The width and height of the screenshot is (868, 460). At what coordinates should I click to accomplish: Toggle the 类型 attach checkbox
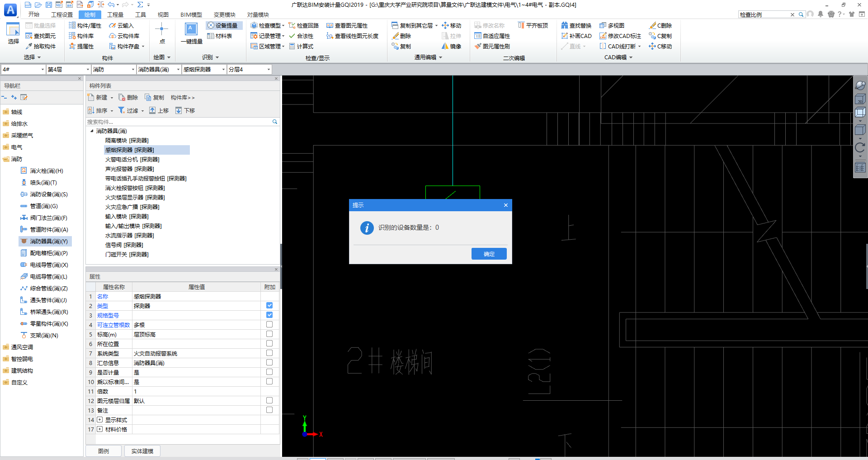269,306
